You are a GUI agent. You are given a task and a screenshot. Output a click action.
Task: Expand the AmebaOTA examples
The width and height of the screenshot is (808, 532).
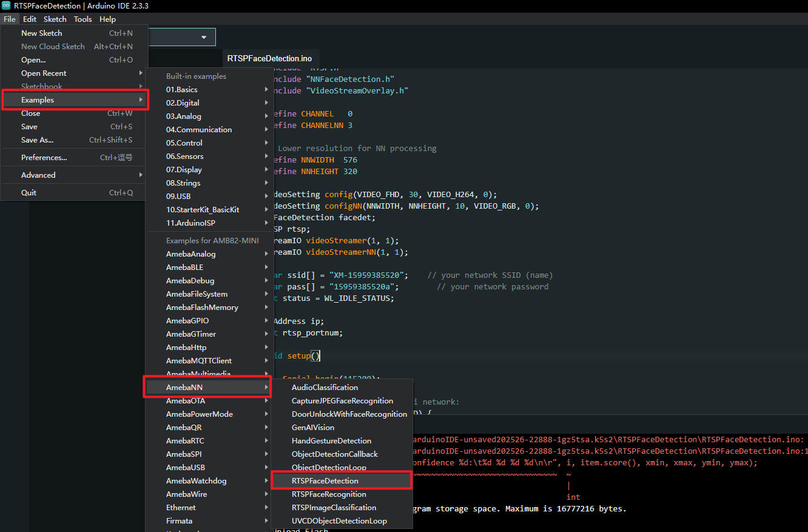click(209, 401)
